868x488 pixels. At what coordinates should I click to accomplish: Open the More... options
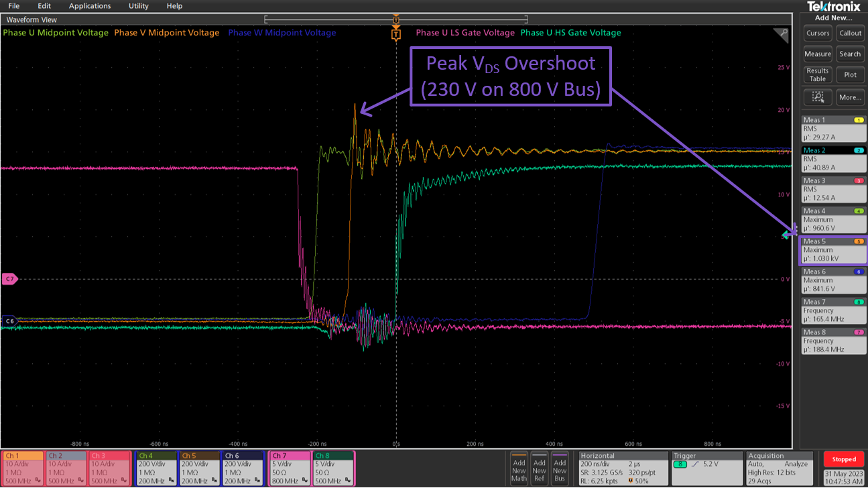pyautogui.click(x=850, y=97)
